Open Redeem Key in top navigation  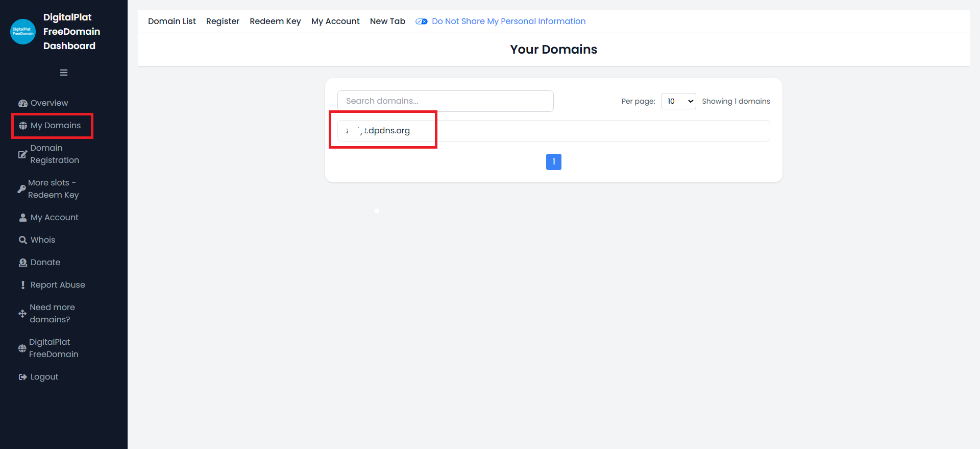pos(275,21)
